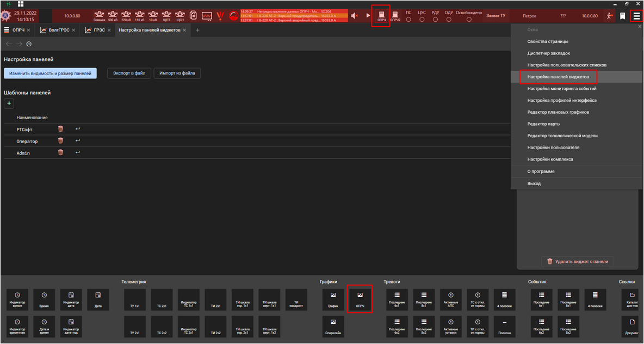The height and width of the screenshot is (344, 644).
Task: Delete the РТСофт template with trash icon
Action: coord(60,129)
